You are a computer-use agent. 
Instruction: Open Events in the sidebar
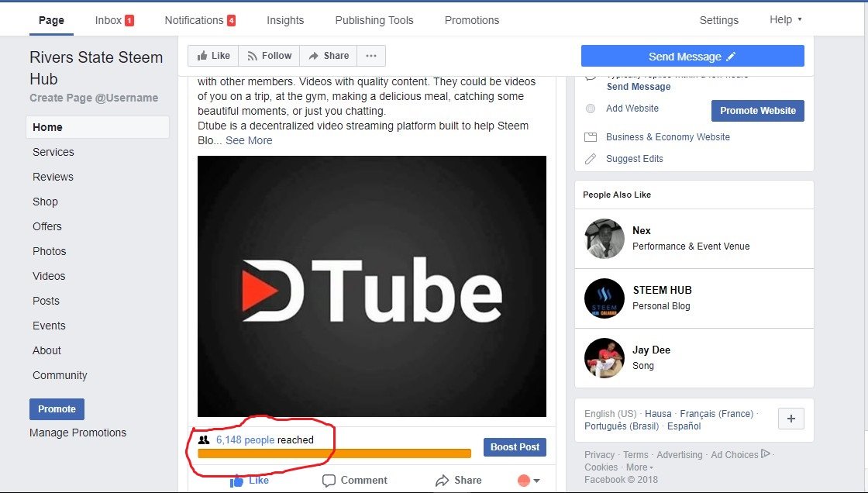[x=49, y=326]
